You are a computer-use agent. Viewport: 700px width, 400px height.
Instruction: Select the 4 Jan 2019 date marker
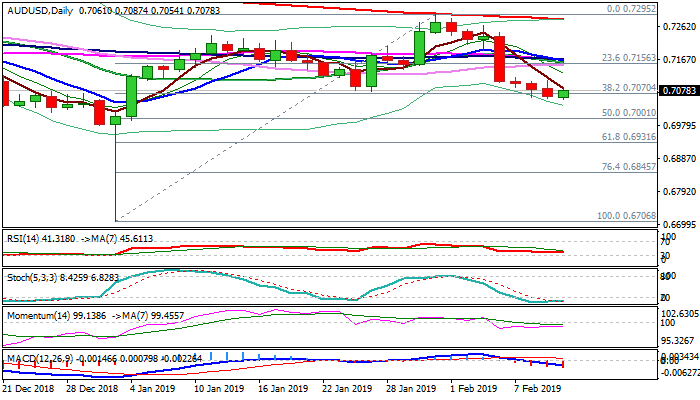coord(152,388)
